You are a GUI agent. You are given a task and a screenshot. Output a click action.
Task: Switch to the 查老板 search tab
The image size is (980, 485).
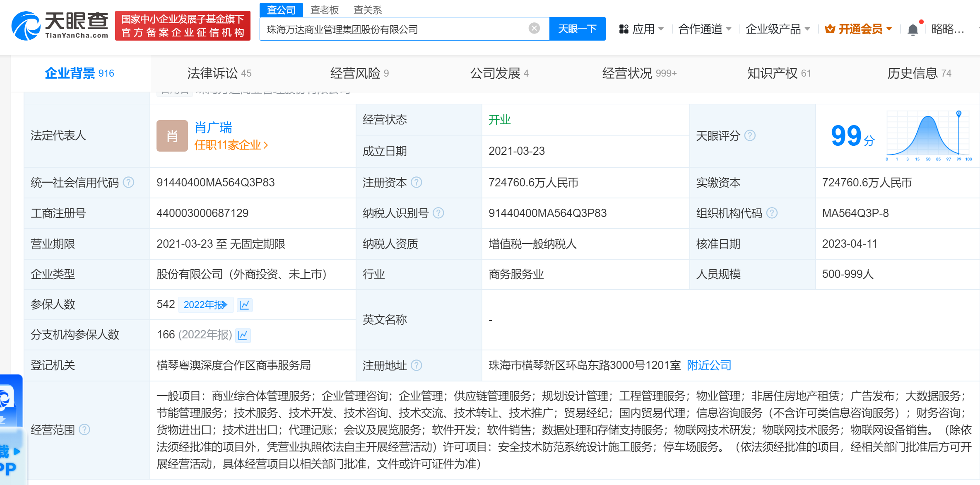tap(325, 10)
